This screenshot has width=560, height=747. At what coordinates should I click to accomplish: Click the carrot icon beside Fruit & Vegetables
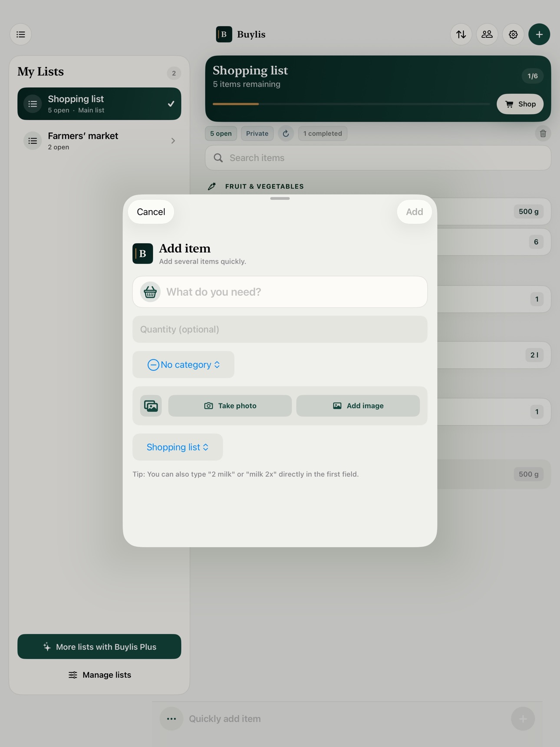(212, 186)
